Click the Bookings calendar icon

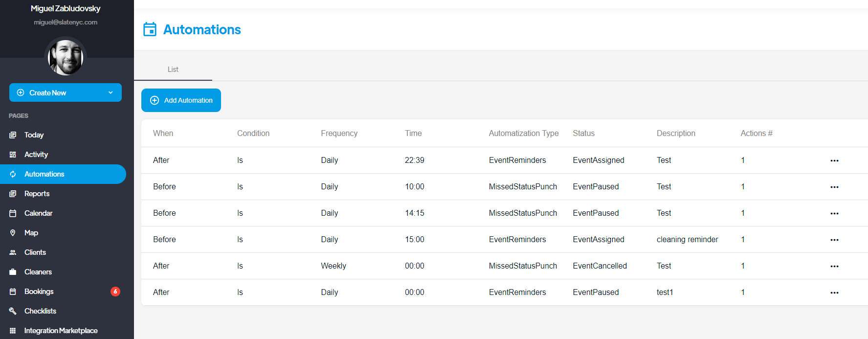(x=13, y=292)
